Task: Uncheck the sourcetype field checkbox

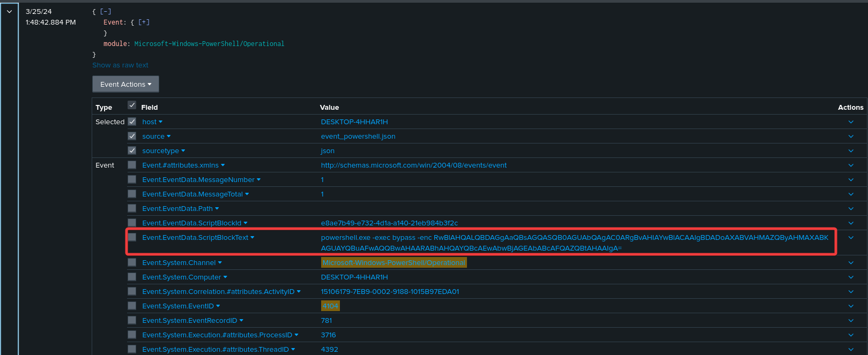Action: 132,150
